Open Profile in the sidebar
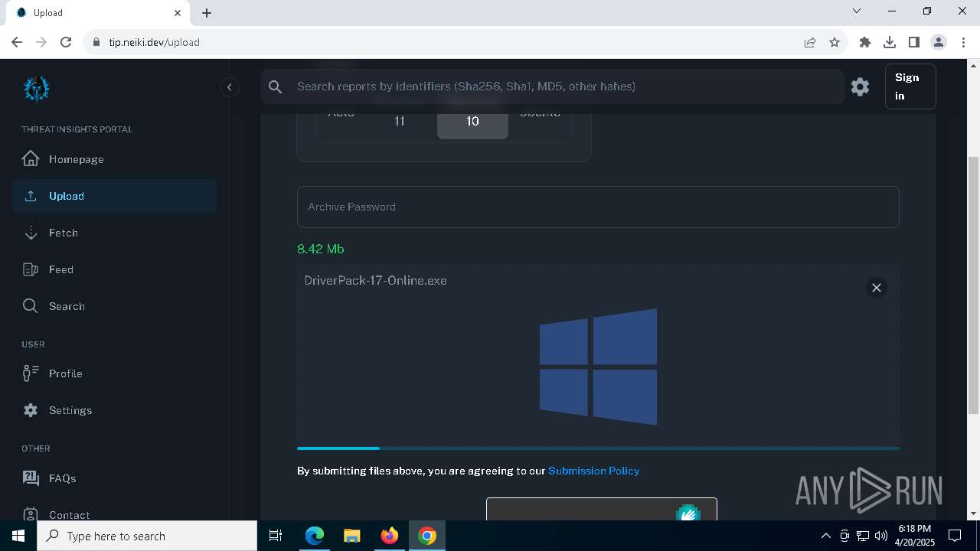Image resolution: width=980 pixels, height=551 pixels. (115, 373)
